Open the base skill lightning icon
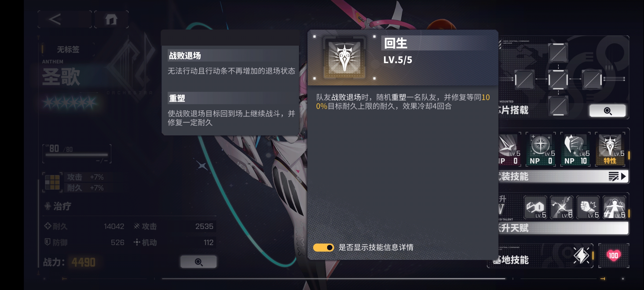The height and width of the screenshot is (290, 644). 581,255
